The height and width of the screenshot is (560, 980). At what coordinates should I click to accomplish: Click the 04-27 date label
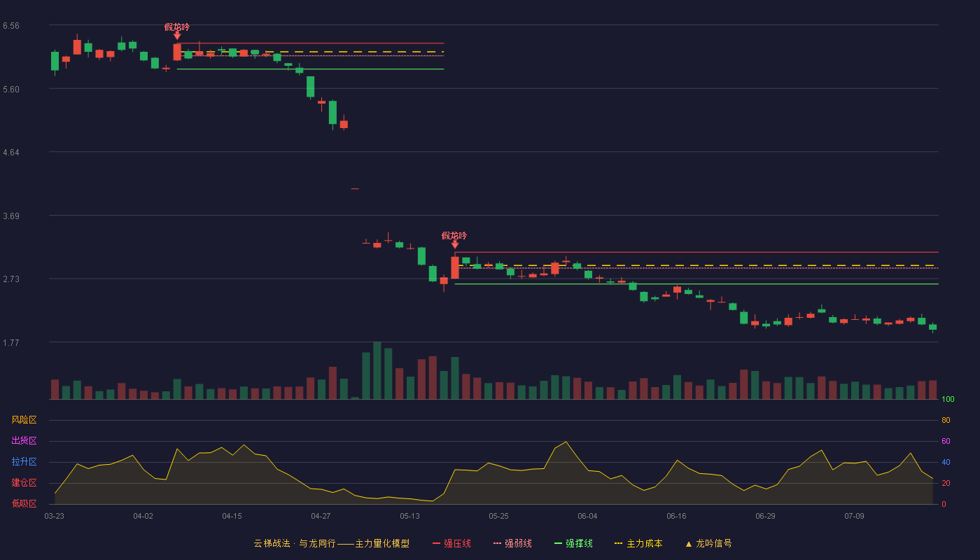pos(321,516)
